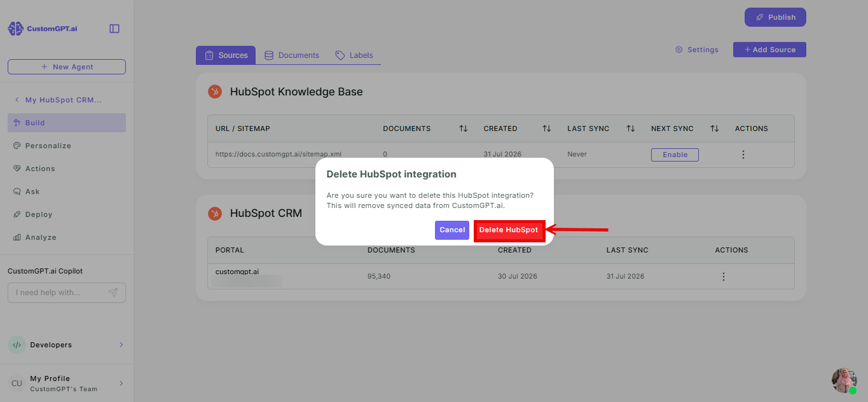868x402 pixels.
Task: Click HubSpot CRM logo icon
Action: pos(216,213)
